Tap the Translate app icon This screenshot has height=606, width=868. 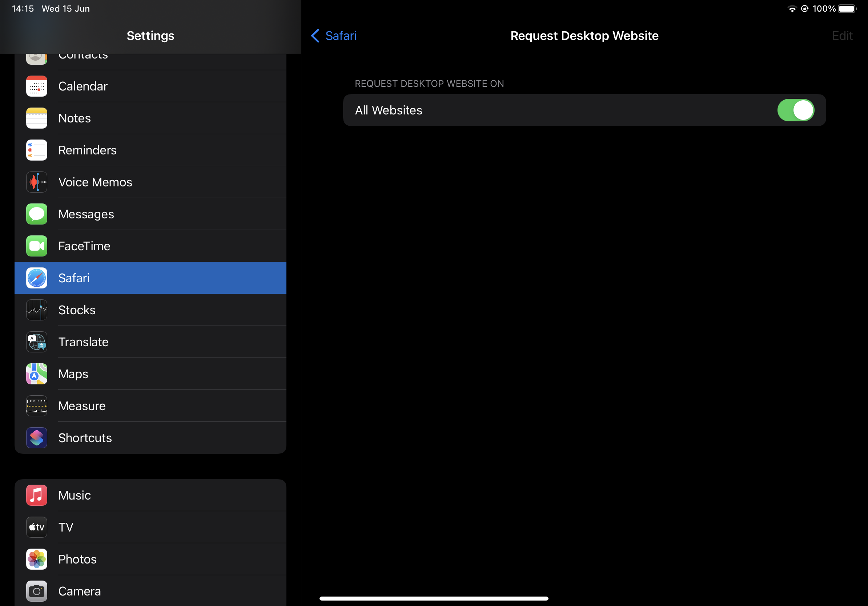(x=37, y=342)
